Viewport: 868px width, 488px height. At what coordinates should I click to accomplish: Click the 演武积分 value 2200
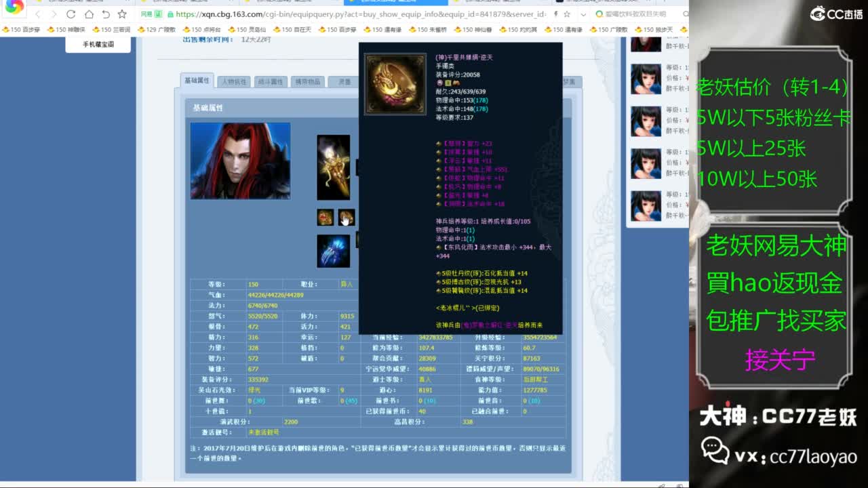click(291, 422)
